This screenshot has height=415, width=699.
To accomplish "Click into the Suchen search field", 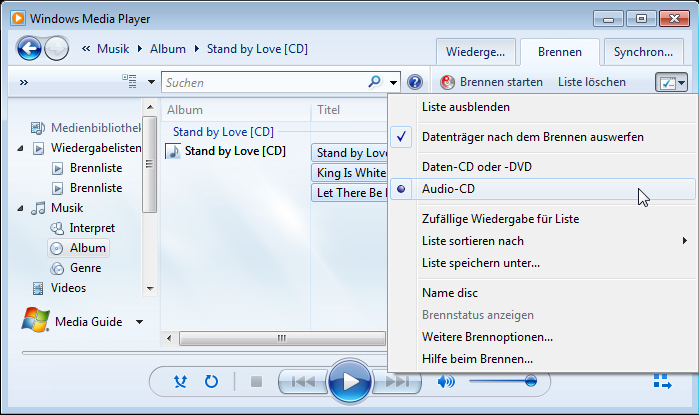I will tap(265, 82).
